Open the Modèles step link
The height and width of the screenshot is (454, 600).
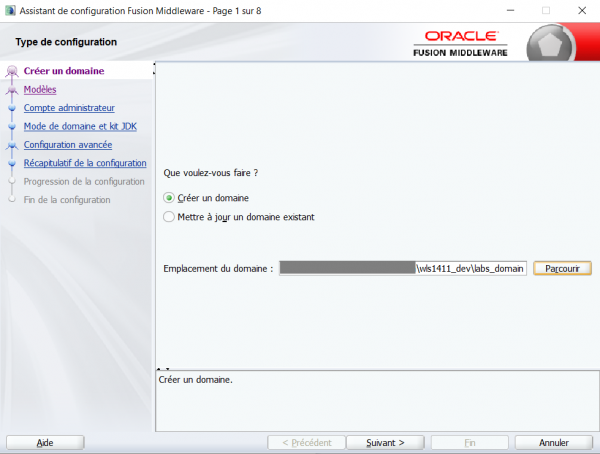(x=40, y=90)
